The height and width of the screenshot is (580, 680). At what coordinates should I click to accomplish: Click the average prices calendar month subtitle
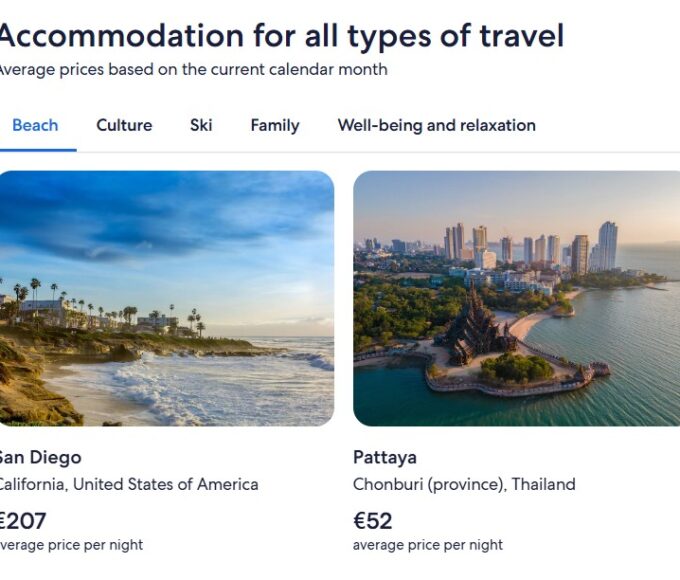pos(192,70)
